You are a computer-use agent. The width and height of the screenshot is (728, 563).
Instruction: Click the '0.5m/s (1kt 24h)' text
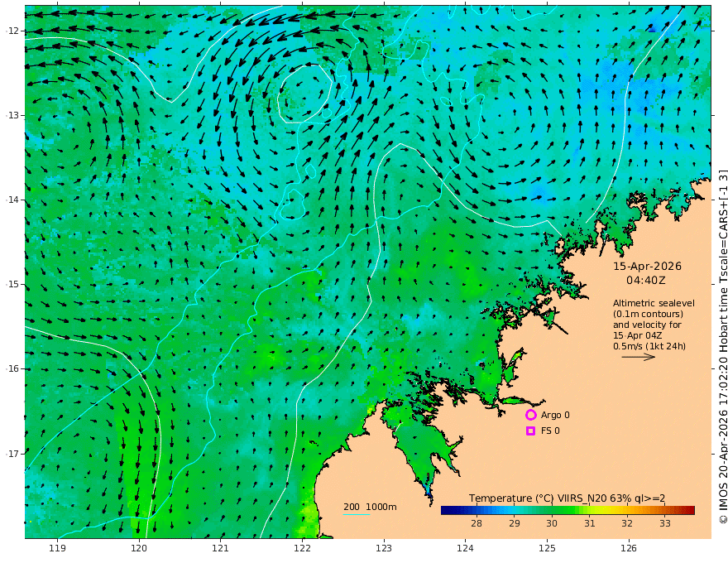click(649, 346)
